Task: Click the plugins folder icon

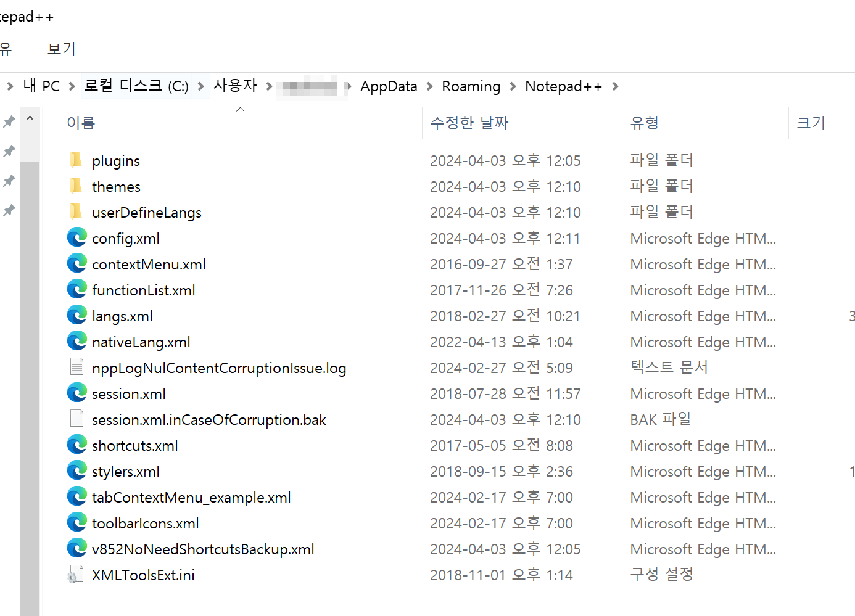Action: point(76,160)
